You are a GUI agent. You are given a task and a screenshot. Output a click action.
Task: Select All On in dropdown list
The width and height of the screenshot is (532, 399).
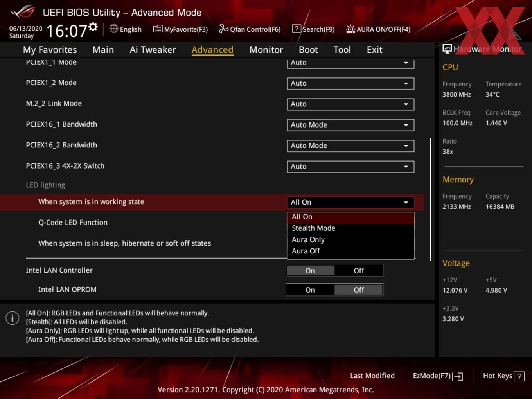pyautogui.click(x=350, y=217)
